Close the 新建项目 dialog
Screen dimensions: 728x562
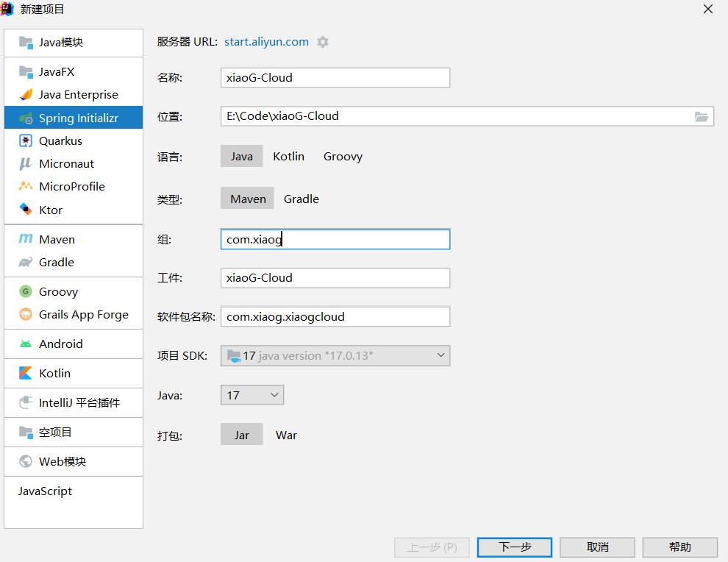[707, 9]
